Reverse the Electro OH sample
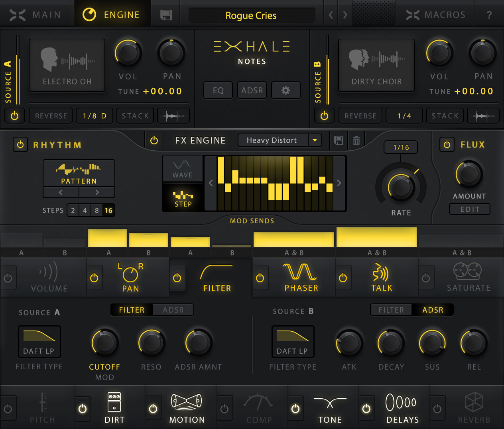Viewport: 504px width, 429px height. [50, 116]
